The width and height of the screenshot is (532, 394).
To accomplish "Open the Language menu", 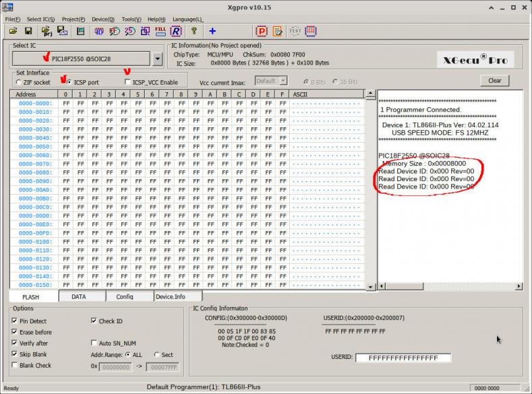I will (187, 20).
